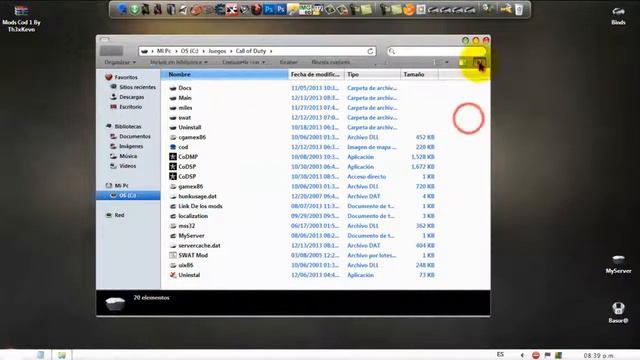This screenshot has height=360, width=640.
Task: Select the Uninstal application icon
Action: tap(173, 275)
